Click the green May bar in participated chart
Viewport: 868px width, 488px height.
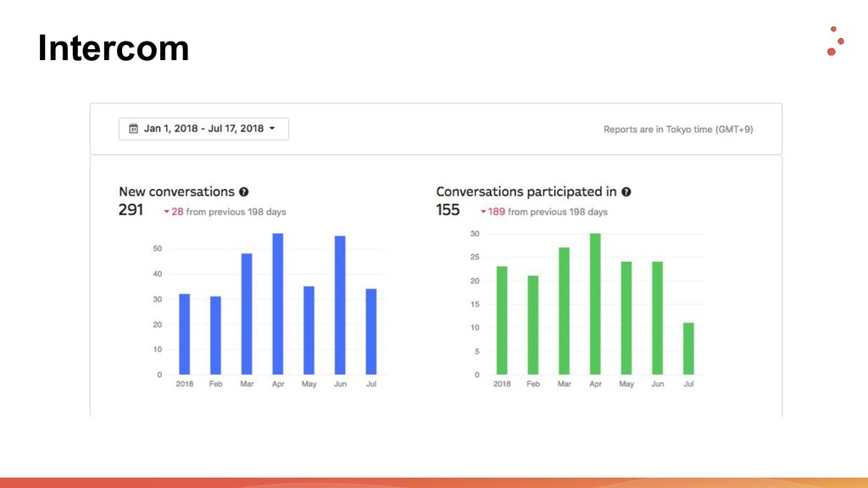[626, 319]
